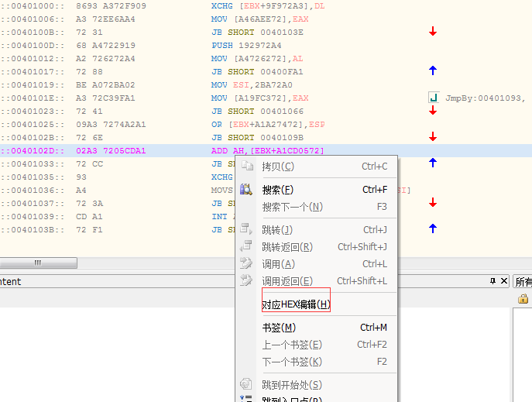This screenshot has height=402, width=532.
Task: Click blue up arrow on row 00401017
Action: [x=433, y=70]
